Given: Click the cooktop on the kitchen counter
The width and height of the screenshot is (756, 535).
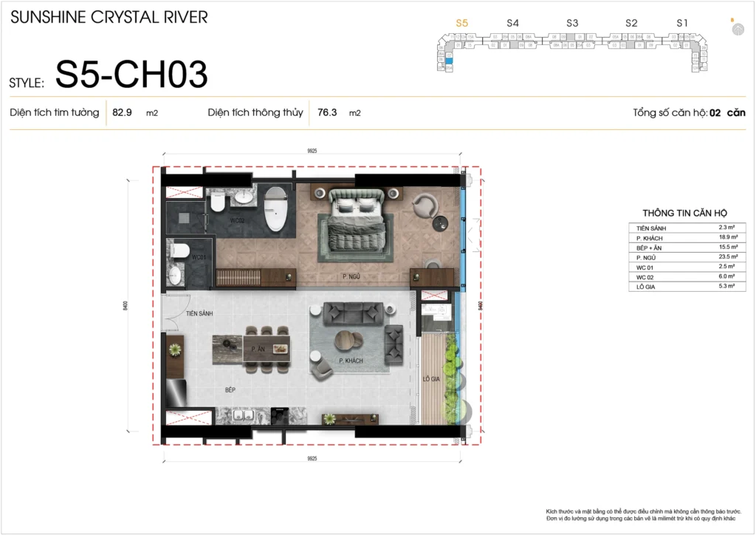Looking at the screenshot, I should click(x=281, y=415).
